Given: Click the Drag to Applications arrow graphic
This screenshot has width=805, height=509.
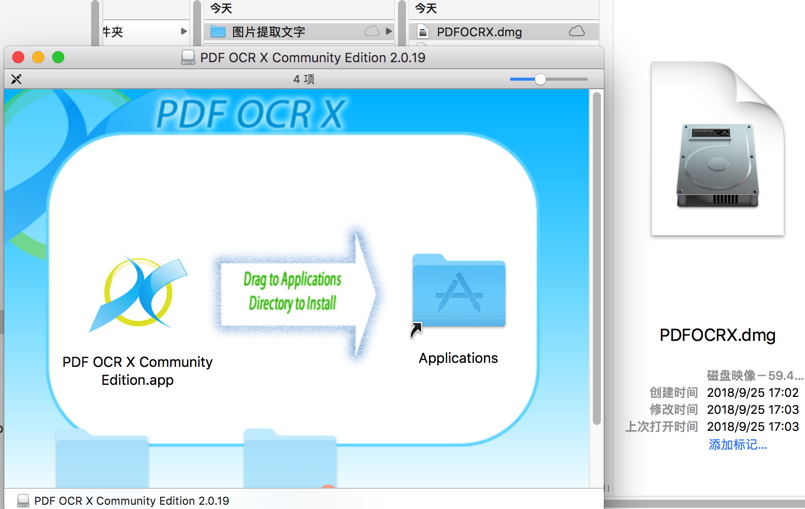Looking at the screenshot, I should tap(296, 292).
